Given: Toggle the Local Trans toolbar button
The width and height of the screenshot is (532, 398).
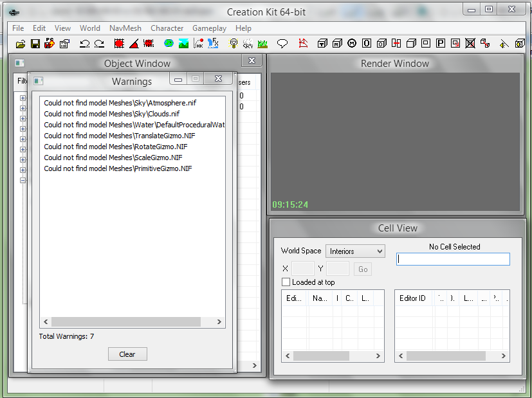Looking at the screenshot, I should click(149, 44).
